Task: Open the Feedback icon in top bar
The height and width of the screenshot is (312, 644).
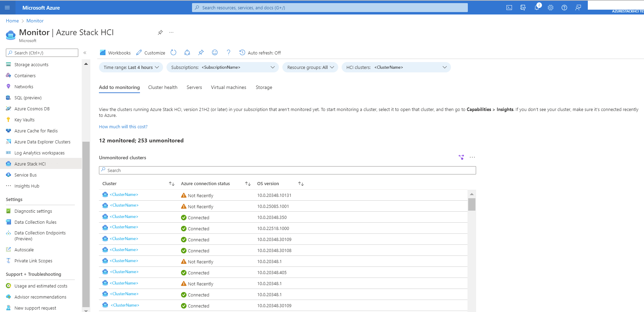Action: click(x=578, y=8)
